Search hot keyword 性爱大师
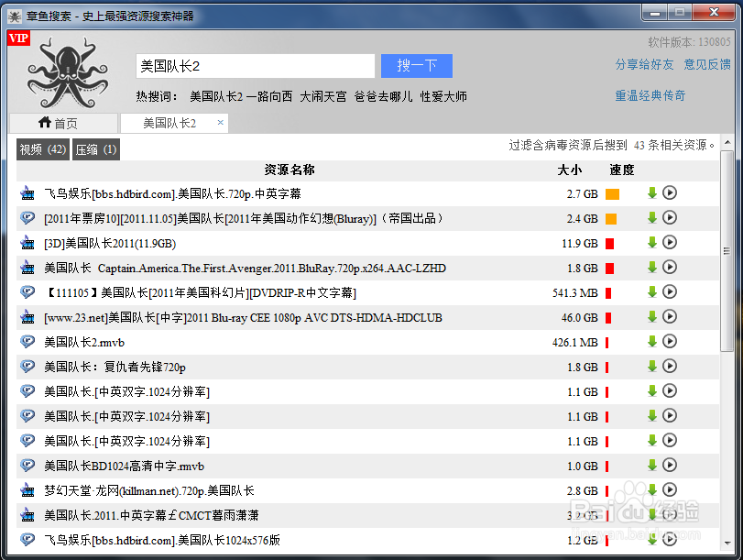The height and width of the screenshot is (560, 743). (x=443, y=97)
